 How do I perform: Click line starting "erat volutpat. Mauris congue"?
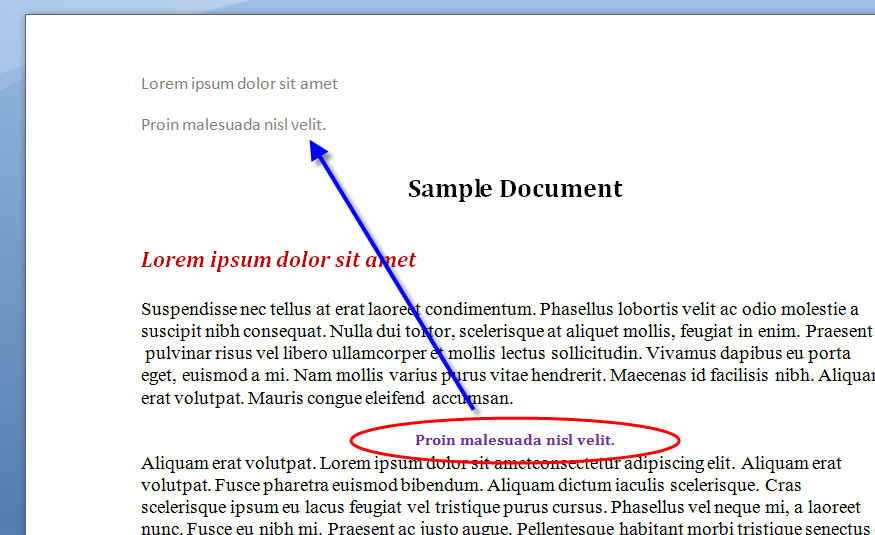(x=327, y=398)
